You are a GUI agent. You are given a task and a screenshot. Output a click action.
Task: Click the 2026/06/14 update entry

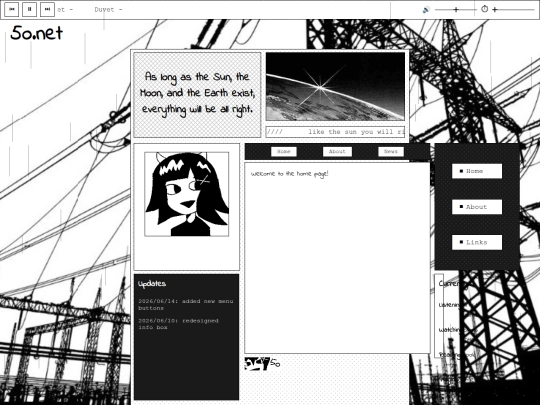(186, 304)
